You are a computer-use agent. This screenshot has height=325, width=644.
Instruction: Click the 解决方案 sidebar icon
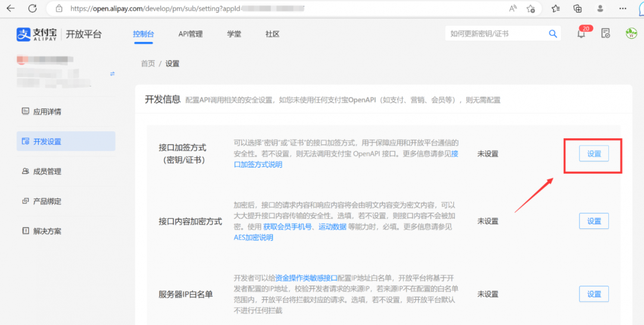[26, 231]
